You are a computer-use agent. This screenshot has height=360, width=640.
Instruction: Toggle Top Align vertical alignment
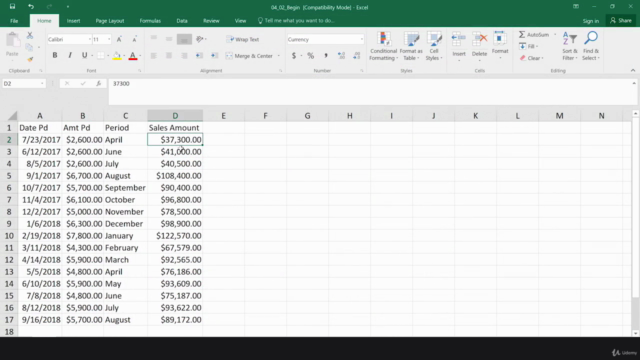(153, 39)
